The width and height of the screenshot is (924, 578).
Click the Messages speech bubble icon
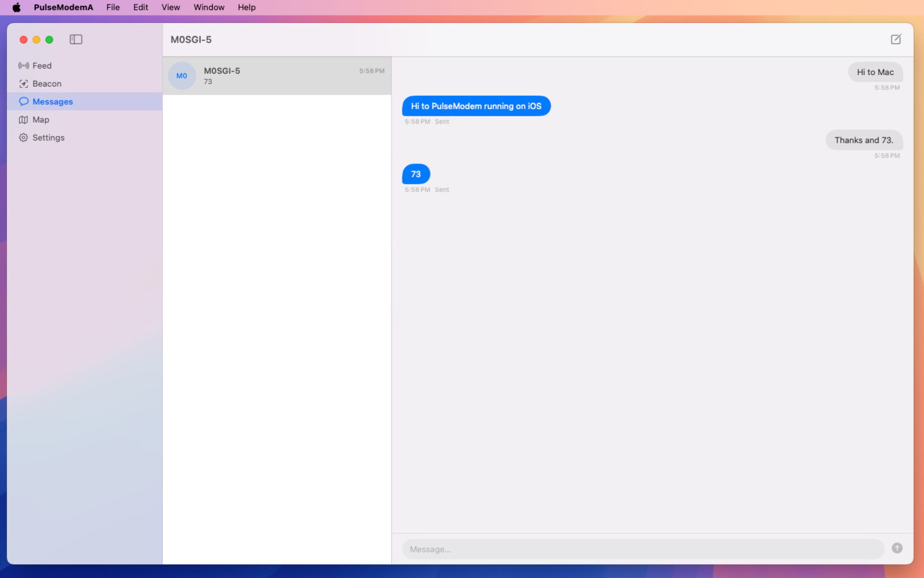point(24,101)
